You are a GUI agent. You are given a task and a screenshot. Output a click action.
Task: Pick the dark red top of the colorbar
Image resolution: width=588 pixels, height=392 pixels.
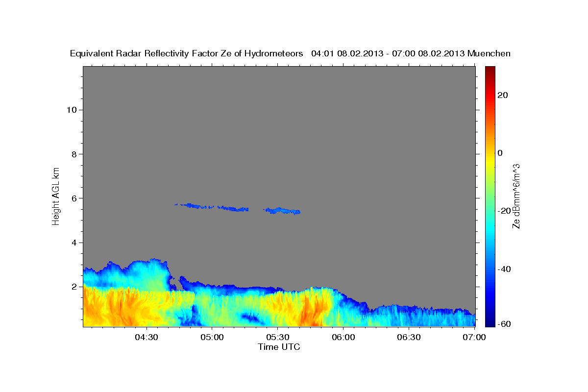[x=490, y=70]
